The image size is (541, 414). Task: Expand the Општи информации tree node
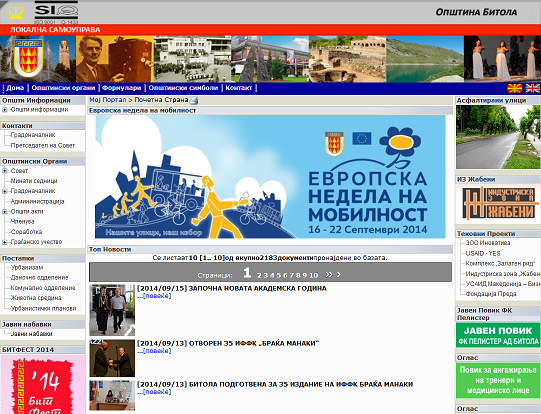(4, 110)
